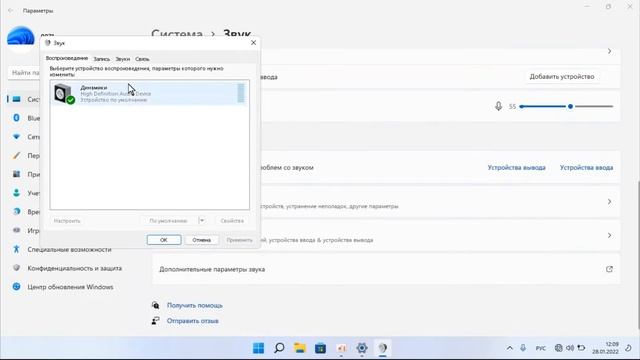Switch to the Звуки tab
Viewport: 640px width, 360px height.
(122, 59)
